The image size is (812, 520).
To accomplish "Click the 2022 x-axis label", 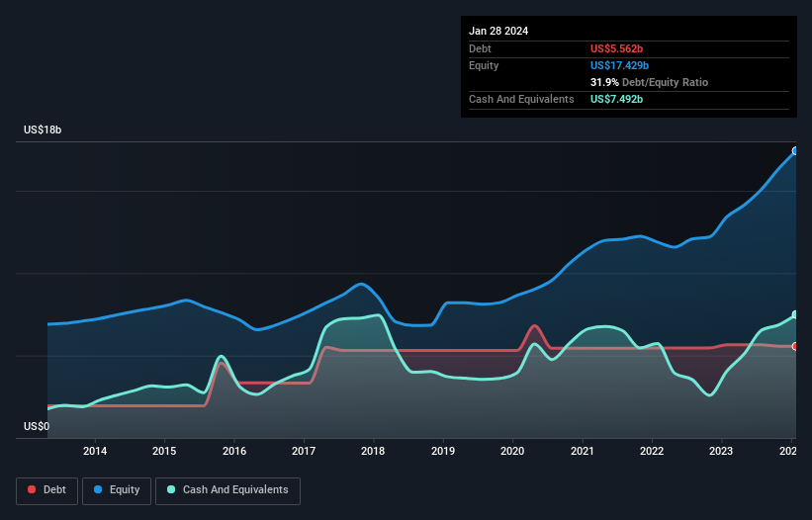I will point(652,451).
